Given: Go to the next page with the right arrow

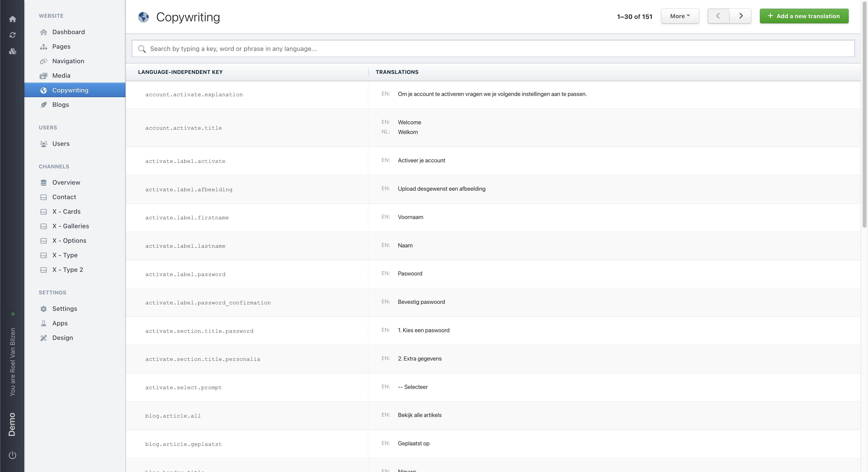Looking at the screenshot, I should (740, 16).
